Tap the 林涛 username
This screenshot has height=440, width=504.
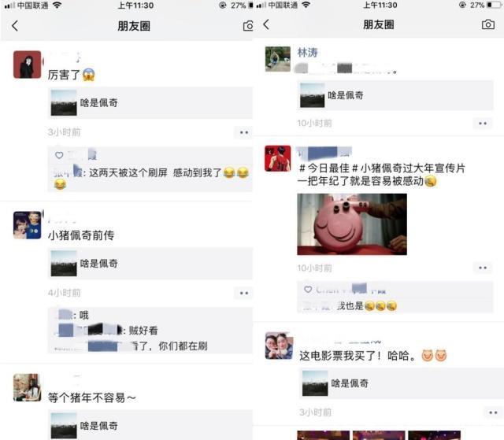(x=307, y=53)
